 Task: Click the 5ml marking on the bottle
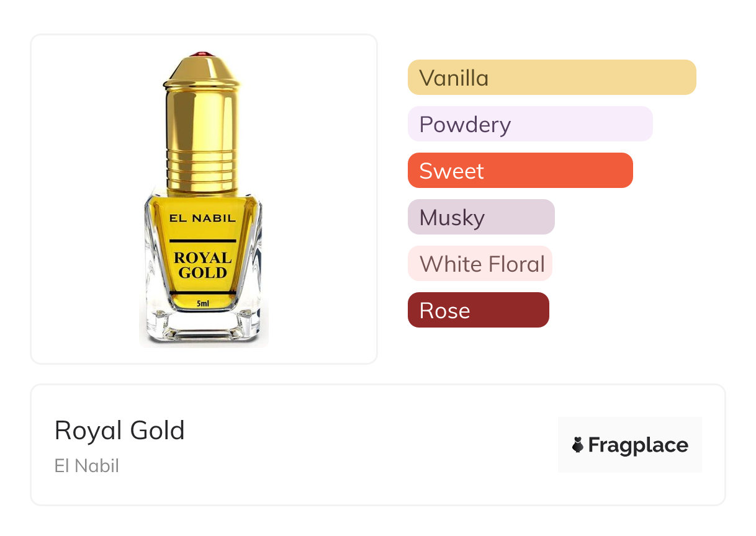pyautogui.click(x=202, y=303)
